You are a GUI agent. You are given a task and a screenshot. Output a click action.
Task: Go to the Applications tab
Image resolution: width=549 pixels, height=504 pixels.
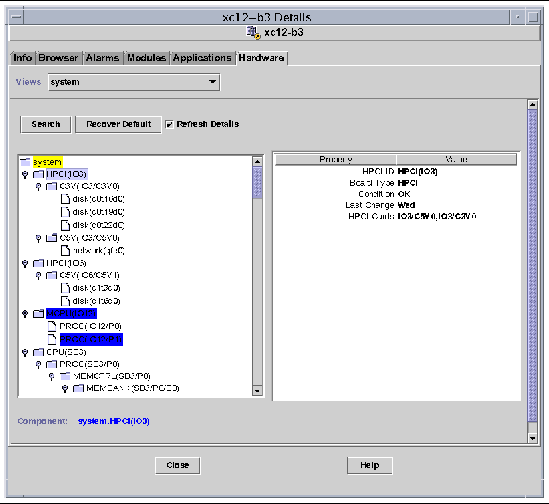202,58
